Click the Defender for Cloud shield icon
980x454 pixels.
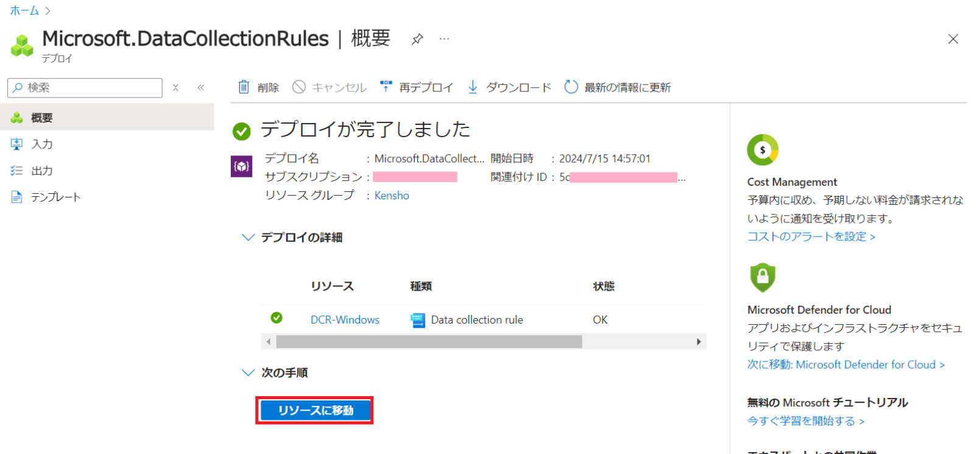[763, 278]
